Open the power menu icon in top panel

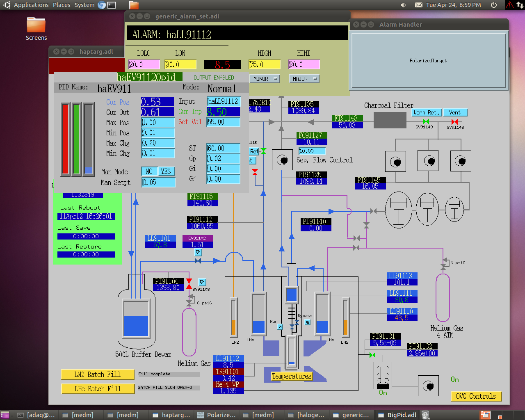pyautogui.click(x=494, y=5)
